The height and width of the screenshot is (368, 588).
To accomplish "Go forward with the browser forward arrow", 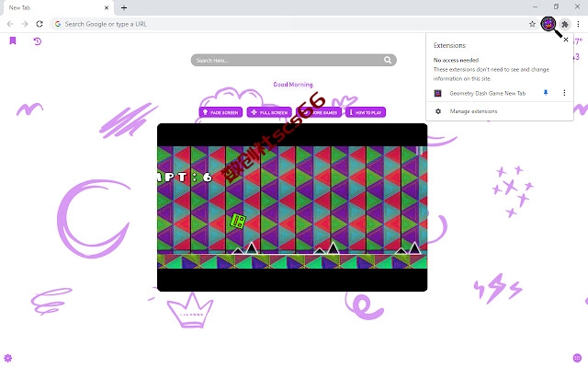I will (25, 24).
